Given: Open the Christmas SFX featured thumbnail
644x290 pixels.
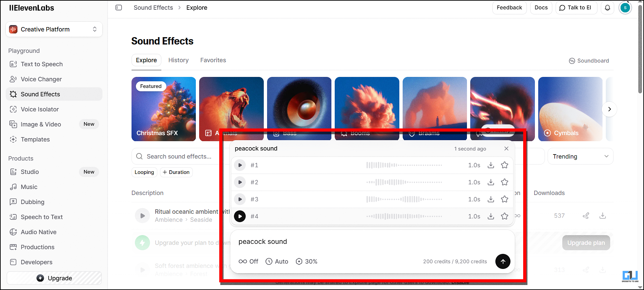Looking at the screenshot, I should click(164, 109).
